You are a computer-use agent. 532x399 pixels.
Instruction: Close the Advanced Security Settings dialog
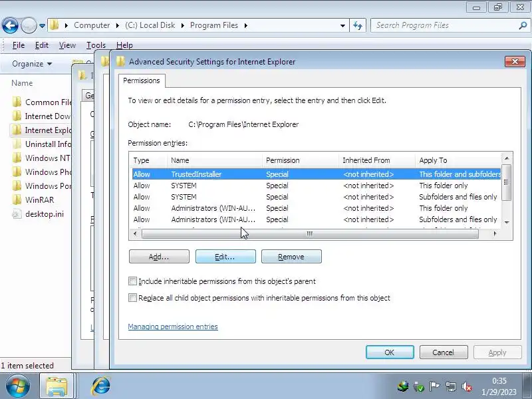[515, 61]
